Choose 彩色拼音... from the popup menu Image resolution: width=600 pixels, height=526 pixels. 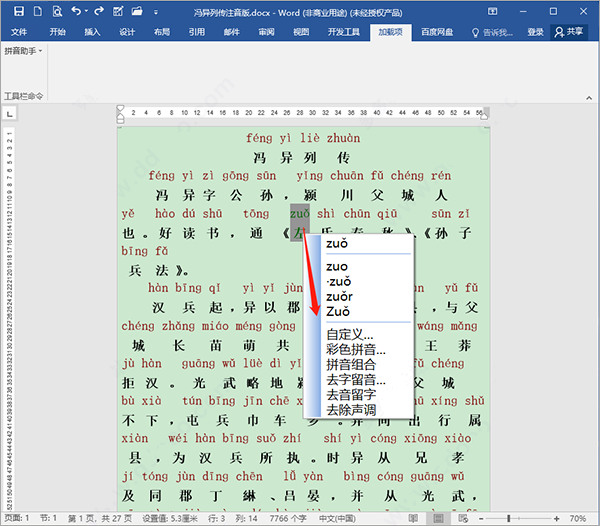coord(355,350)
